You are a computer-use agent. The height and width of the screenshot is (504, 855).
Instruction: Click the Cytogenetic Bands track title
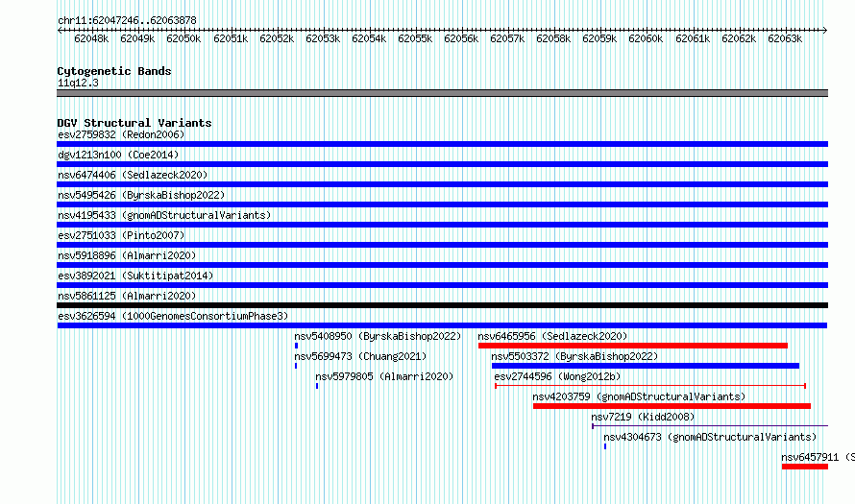pyautogui.click(x=114, y=71)
